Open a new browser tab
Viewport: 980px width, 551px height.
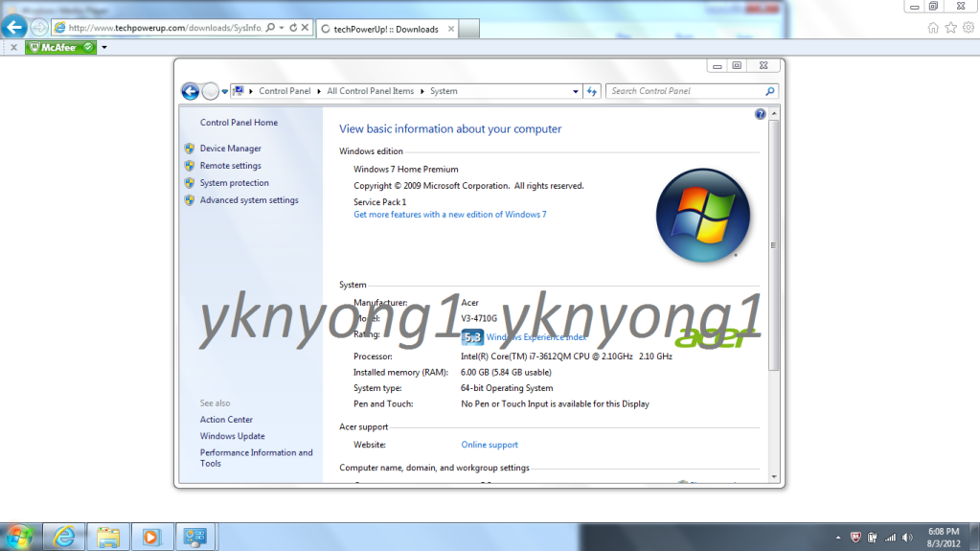click(468, 29)
